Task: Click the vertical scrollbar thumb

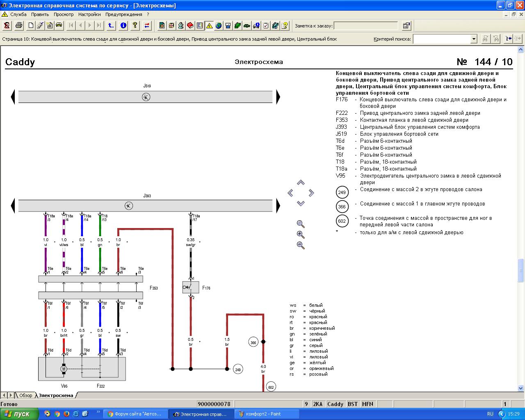Action: pos(521,270)
